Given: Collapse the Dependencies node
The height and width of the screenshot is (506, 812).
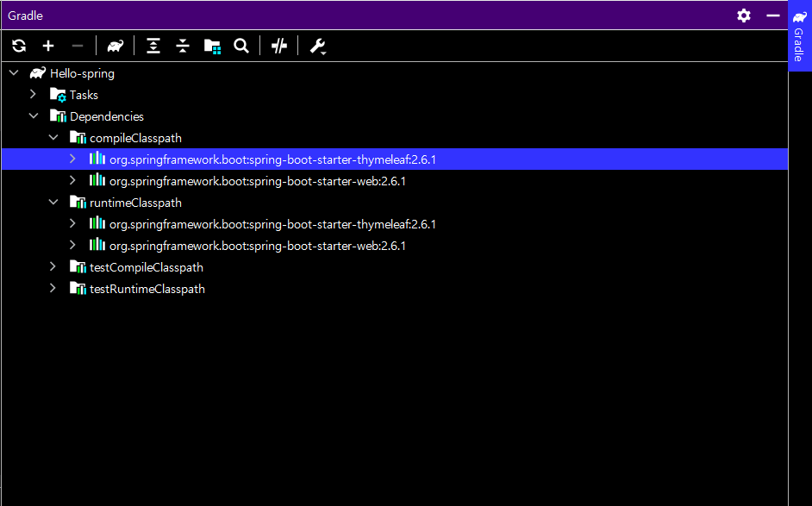Looking at the screenshot, I should pos(34,116).
